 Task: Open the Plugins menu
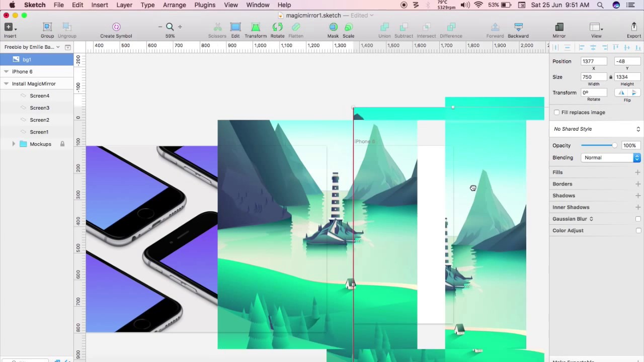click(x=205, y=5)
